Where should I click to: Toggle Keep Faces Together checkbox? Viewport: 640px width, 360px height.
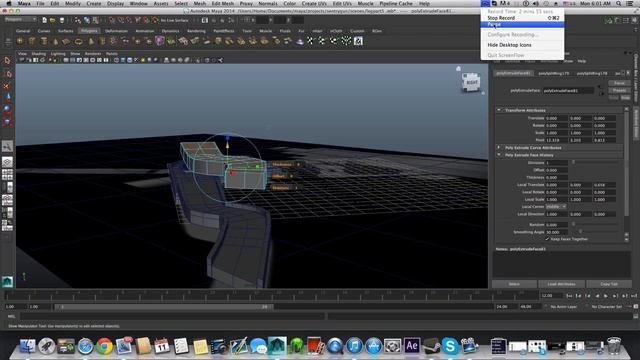click(547, 239)
